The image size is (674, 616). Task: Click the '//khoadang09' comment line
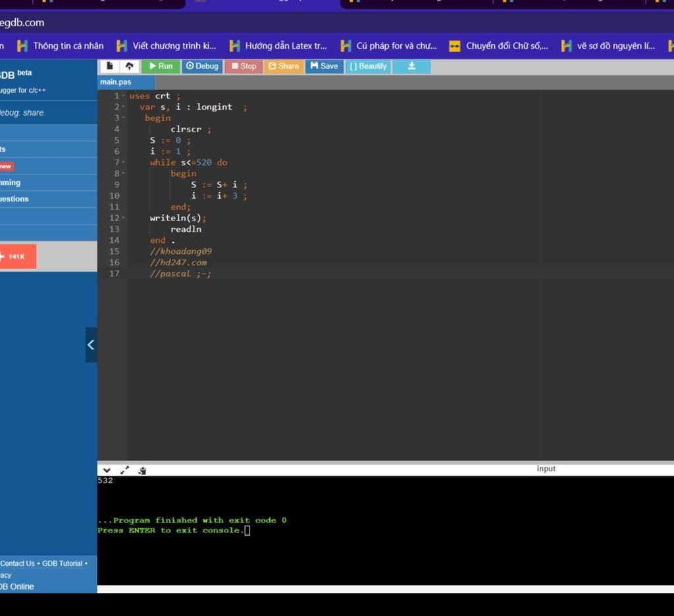(x=180, y=251)
